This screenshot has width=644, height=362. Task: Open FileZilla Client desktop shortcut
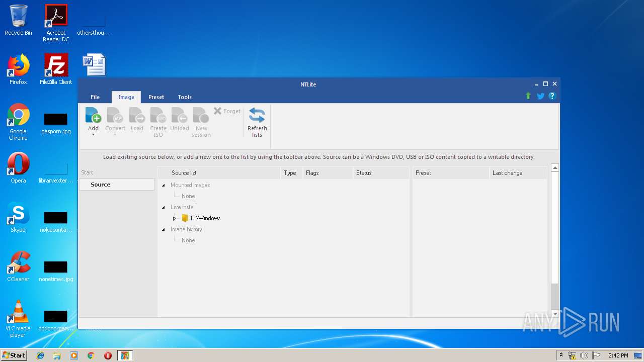pyautogui.click(x=56, y=69)
